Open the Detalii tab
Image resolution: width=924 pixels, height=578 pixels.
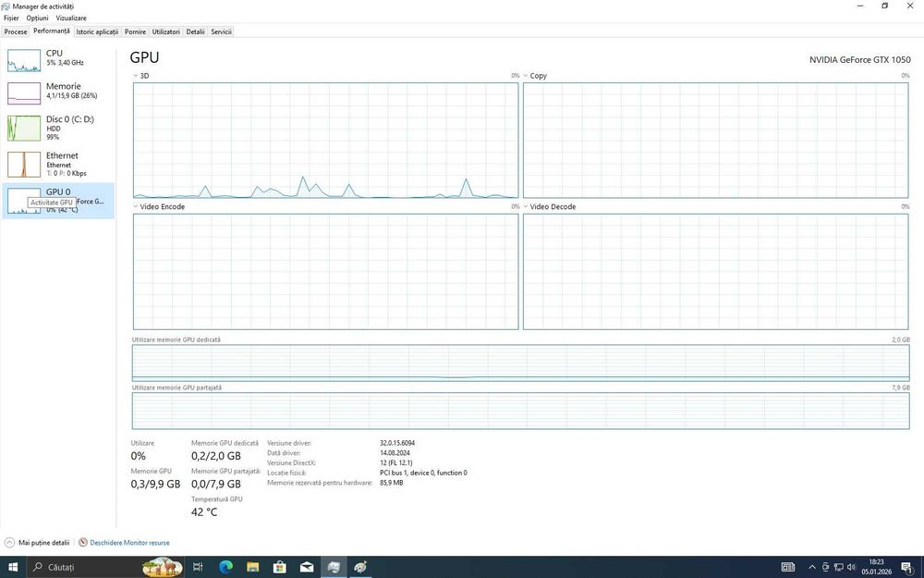coord(195,31)
